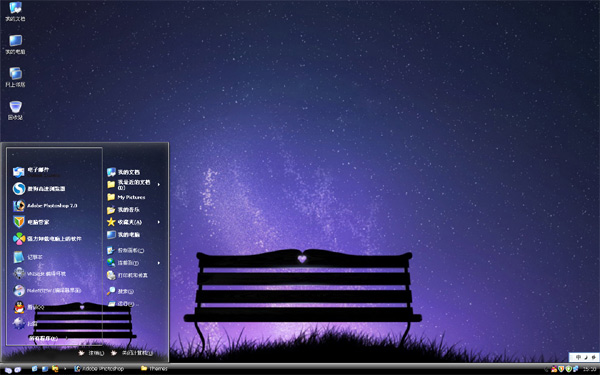Click the first colorful system tray icon
Image resolution: width=600 pixels, height=375 pixels.
(554, 369)
